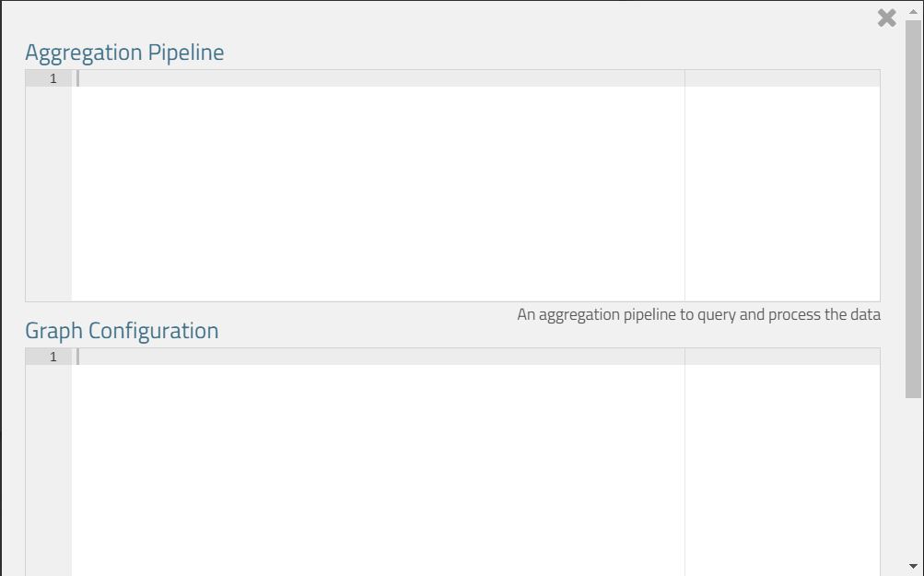Screen dimensions: 924x576
Task: Click the scrollbar up arrow
Action: pos(914,11)
